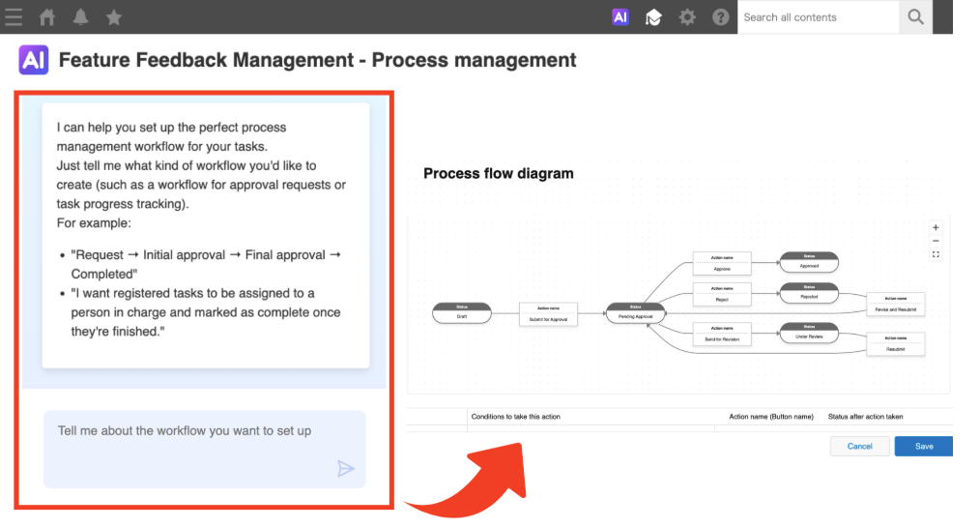This screenshot has height=527, width=980.
Task: Select the Submit for Approval action node
Action: pyautogui.click(x=548, y=313)
